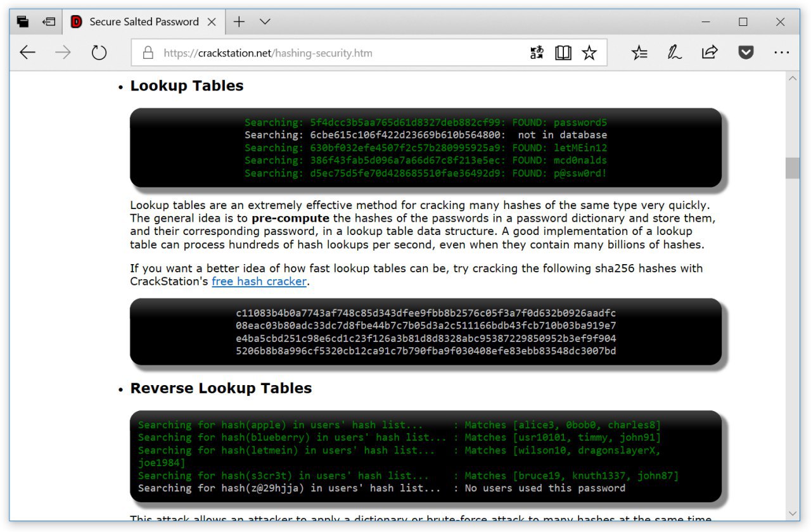Set these tabs aside
Screen dimensions: 811x532
pos(49,22)
